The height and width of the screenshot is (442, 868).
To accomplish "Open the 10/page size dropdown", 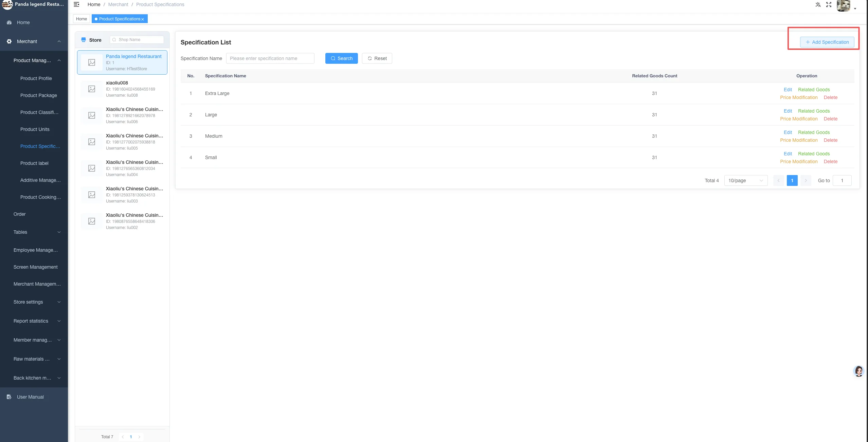I will [746, 180].
